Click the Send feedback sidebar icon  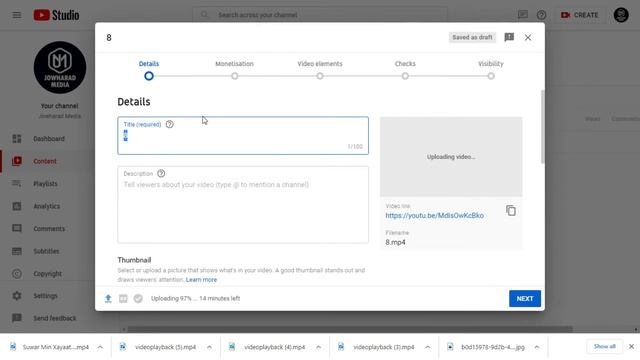(x=17, y=318)
